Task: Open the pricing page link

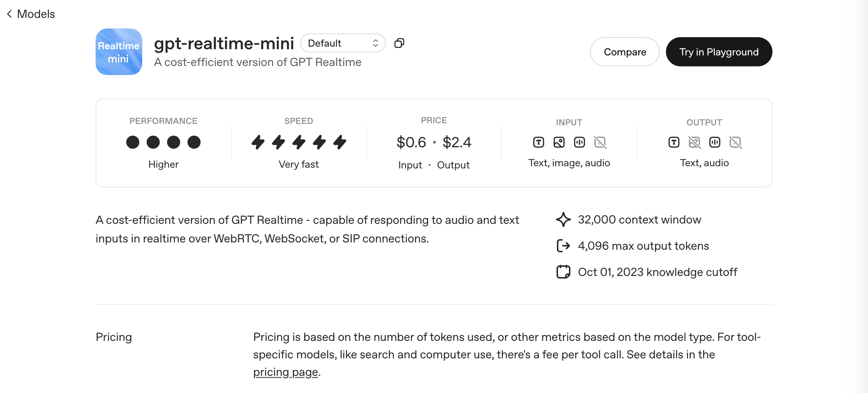Action: click(286, 372)
